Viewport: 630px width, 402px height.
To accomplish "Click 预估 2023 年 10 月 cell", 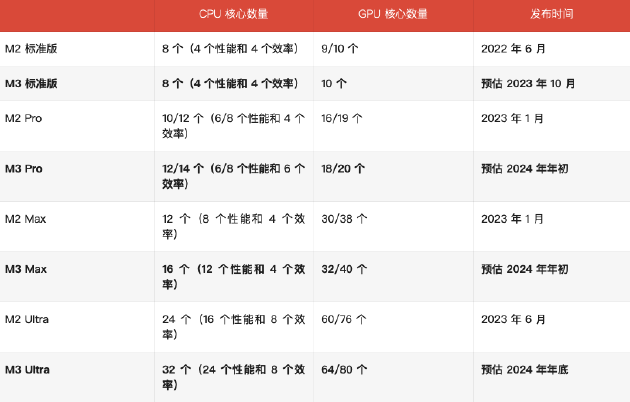I will pos(528,84).
